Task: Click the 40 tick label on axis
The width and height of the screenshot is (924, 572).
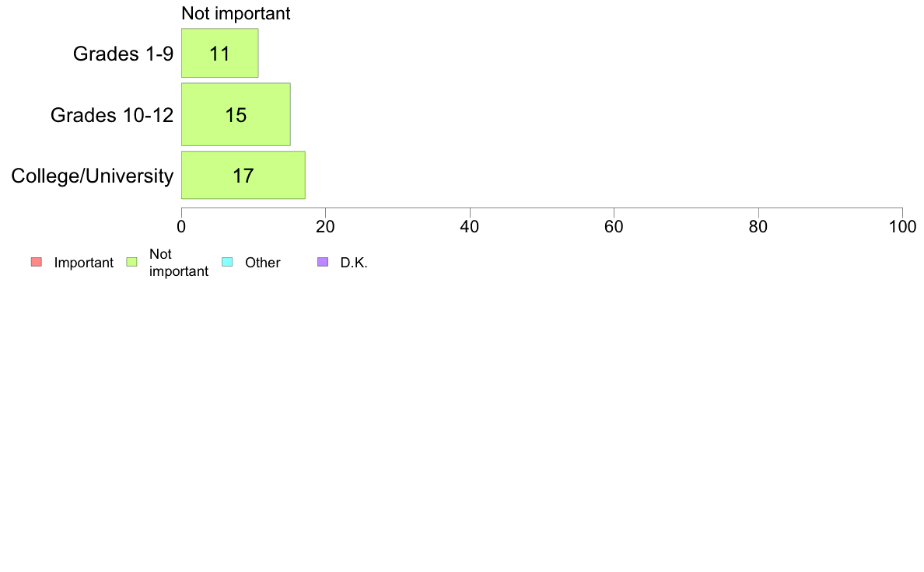Action: coord(470,227)
